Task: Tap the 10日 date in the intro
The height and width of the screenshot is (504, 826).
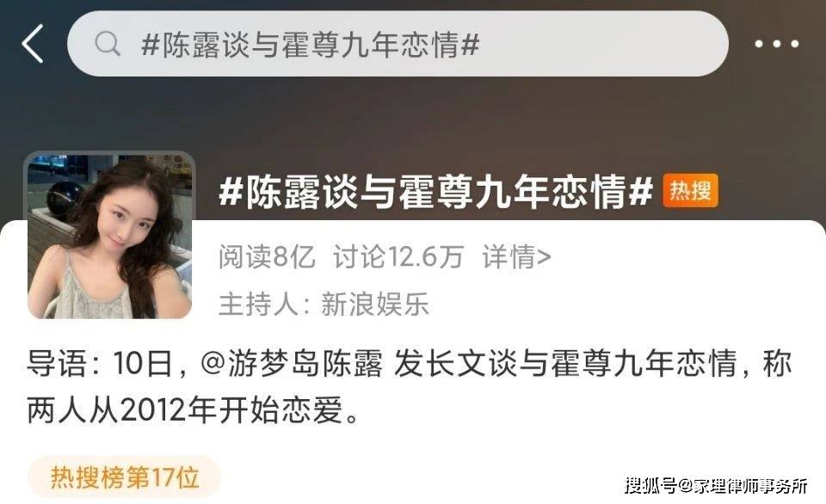Action: 143,364
